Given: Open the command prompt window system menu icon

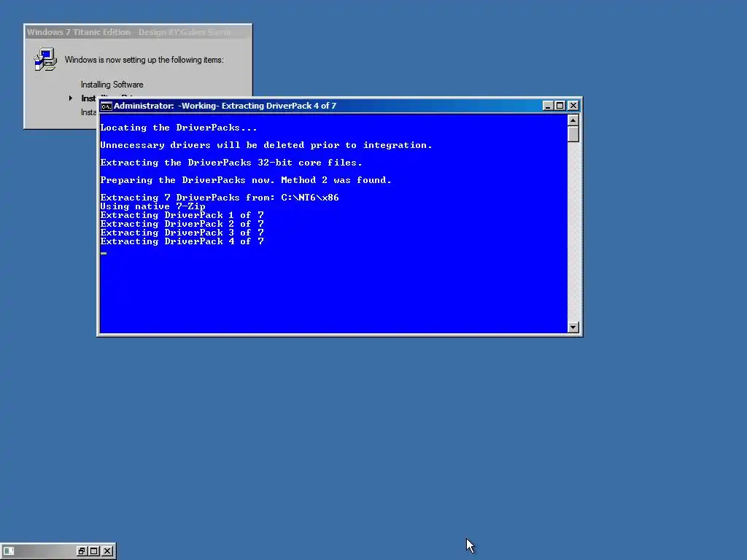Looking at the screenshot, I should click(x=106, y=106).
